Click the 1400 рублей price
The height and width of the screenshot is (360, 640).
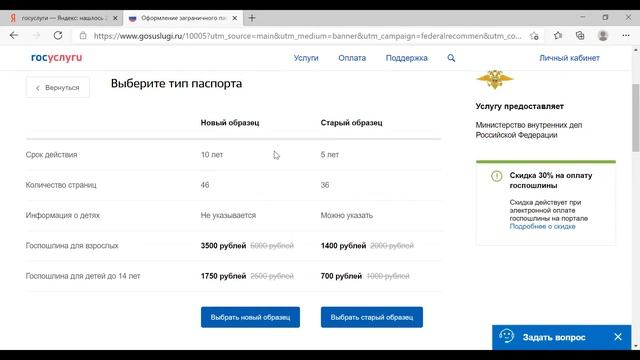[x=343, y=246]
